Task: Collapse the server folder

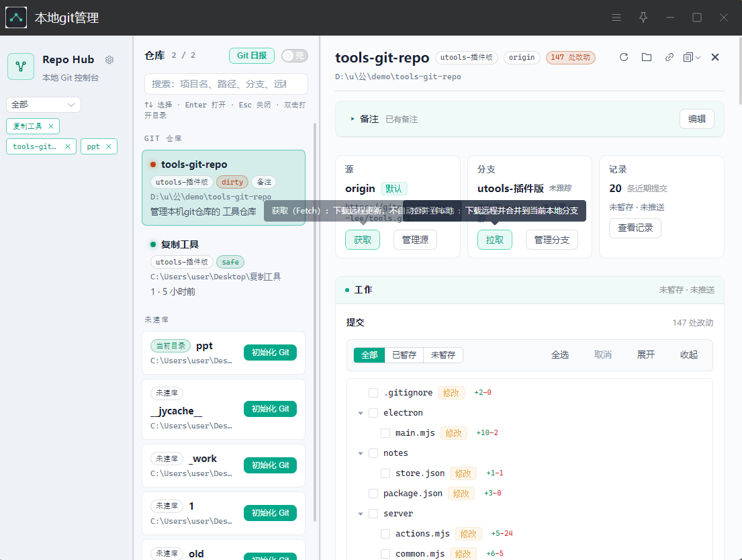Action: click(361, 514)
